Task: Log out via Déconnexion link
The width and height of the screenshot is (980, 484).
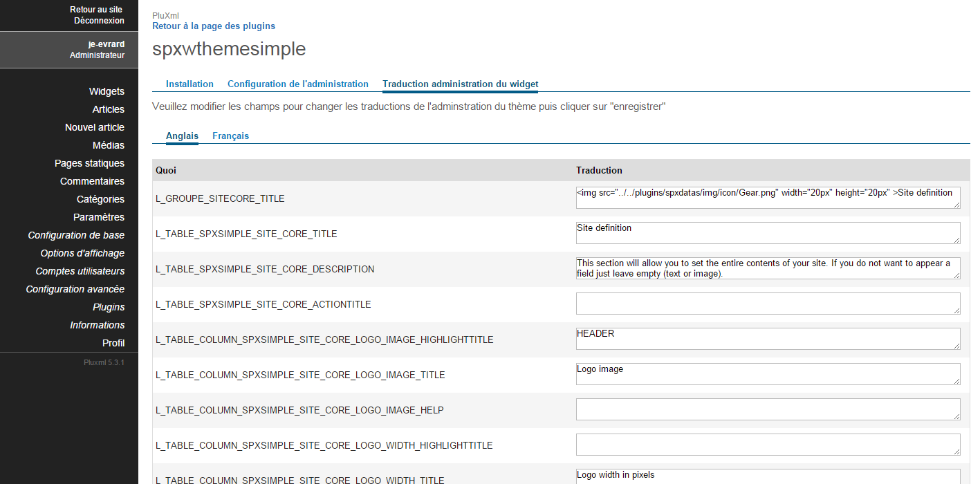Action: point(99,21)
